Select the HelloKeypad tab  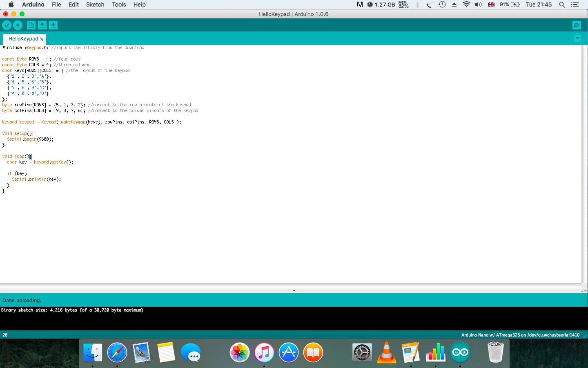point(25,39)
